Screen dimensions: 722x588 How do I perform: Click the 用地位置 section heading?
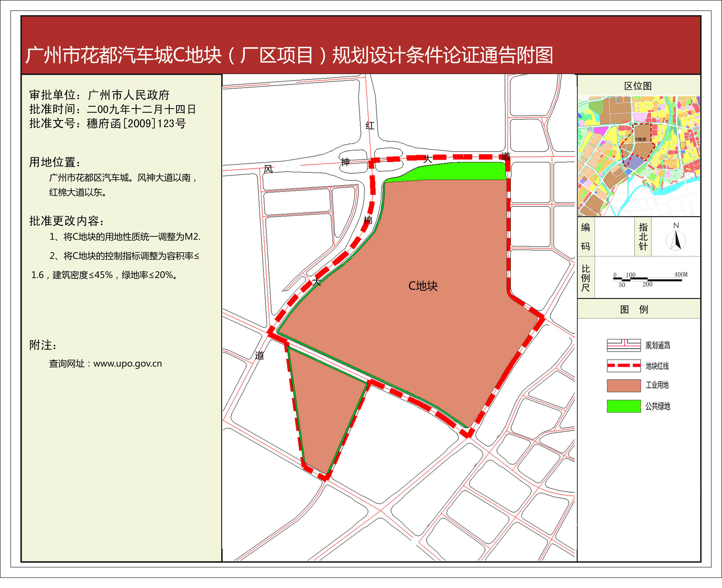55,162
